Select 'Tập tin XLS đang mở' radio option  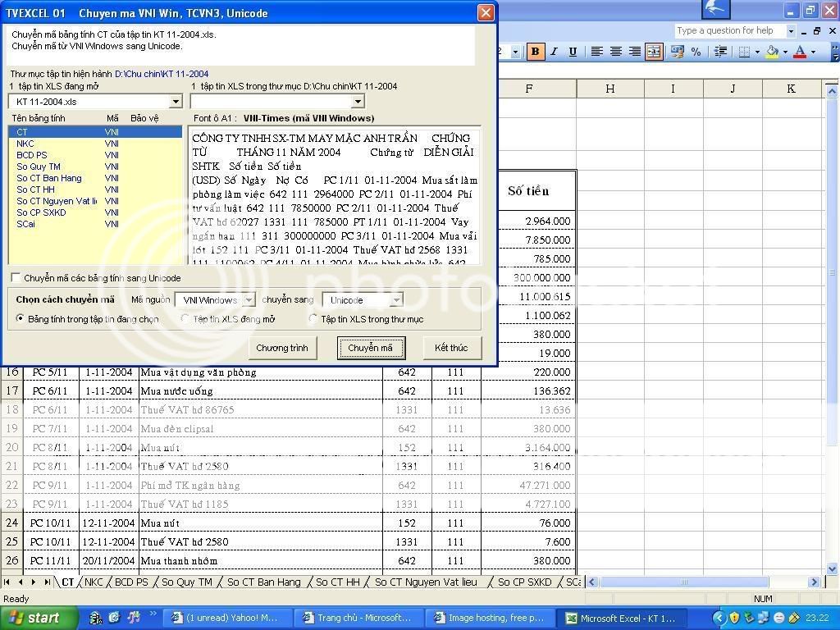click(186, 319)
